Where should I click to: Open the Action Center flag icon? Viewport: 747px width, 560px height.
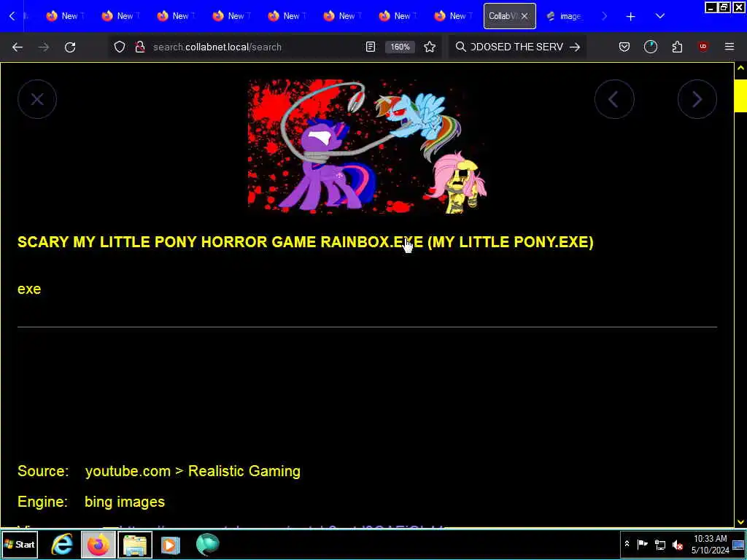point(642,544)
